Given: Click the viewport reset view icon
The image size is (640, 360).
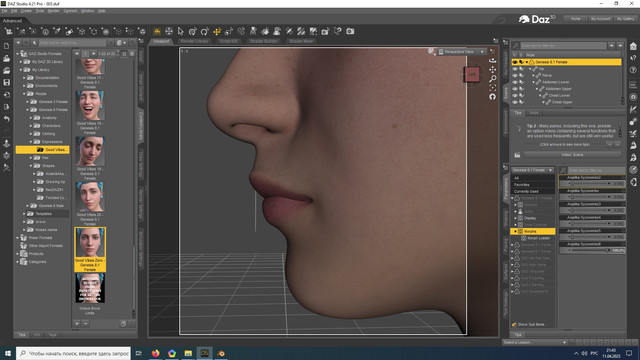Looking at the screenshot, I should pyautogui.click(x=493, y=97).
